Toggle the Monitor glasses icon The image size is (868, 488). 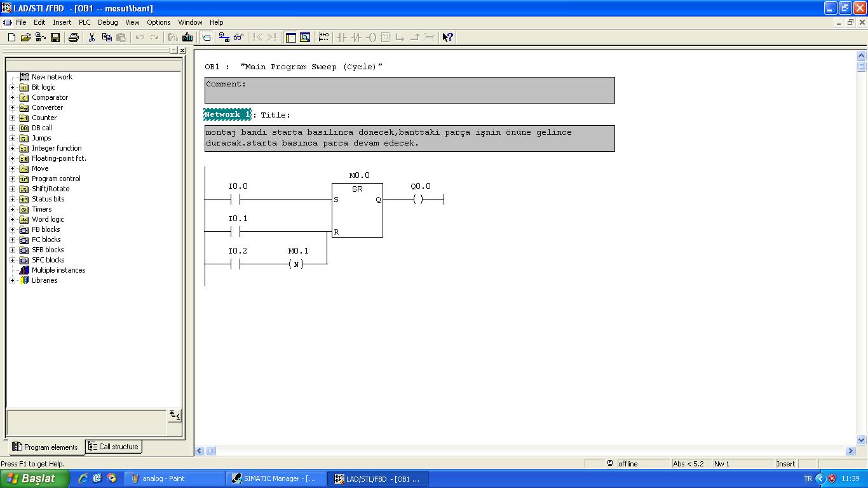click(x=238, y=37)
